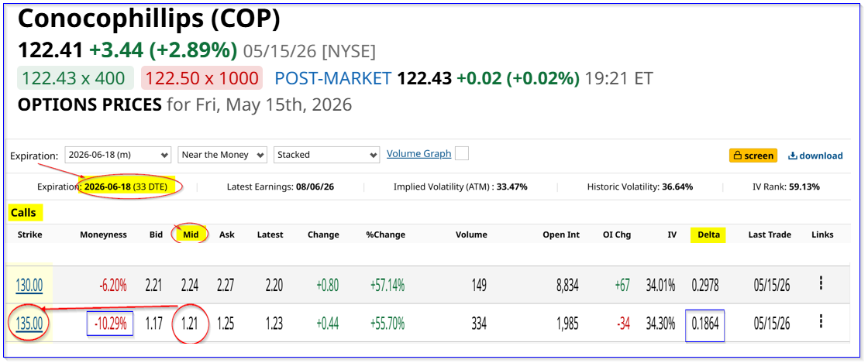Open the Near the Money dropdown
Screen dimensions: 868x363
(222, 155)
